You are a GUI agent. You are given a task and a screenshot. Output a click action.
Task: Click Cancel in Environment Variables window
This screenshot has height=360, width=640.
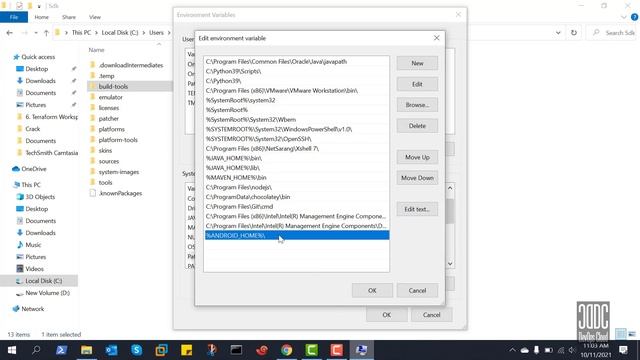click(x=431, y=315)
